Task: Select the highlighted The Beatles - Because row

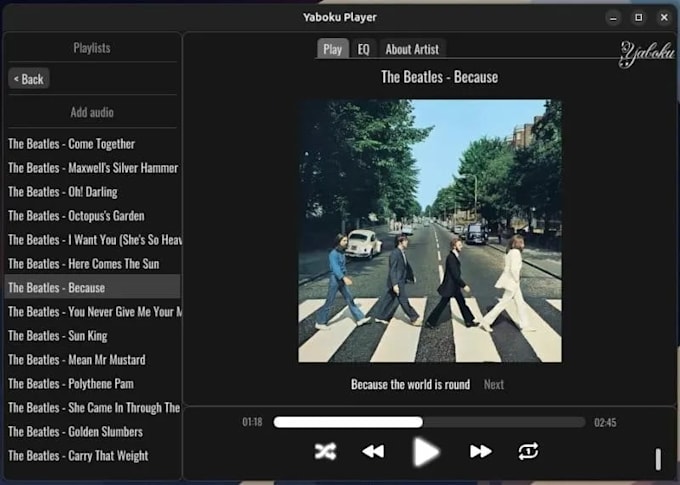Action: coord(93,288)
